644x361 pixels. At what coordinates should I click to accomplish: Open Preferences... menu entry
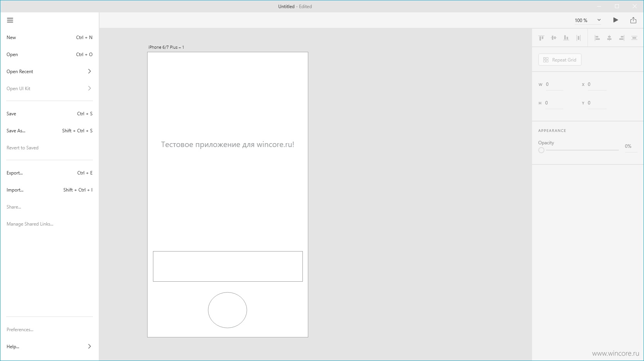click(50, 330)
